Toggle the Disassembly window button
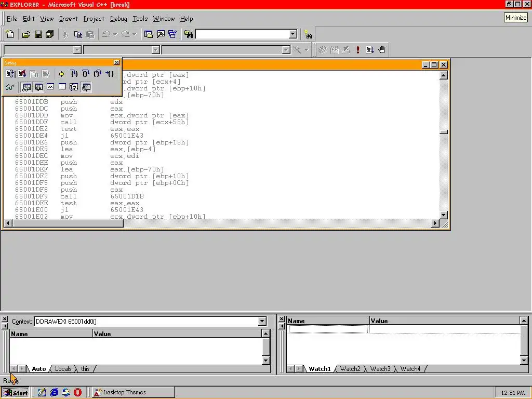Image resolution: width=532 pixels, height=399 pixels. point(86,87)
